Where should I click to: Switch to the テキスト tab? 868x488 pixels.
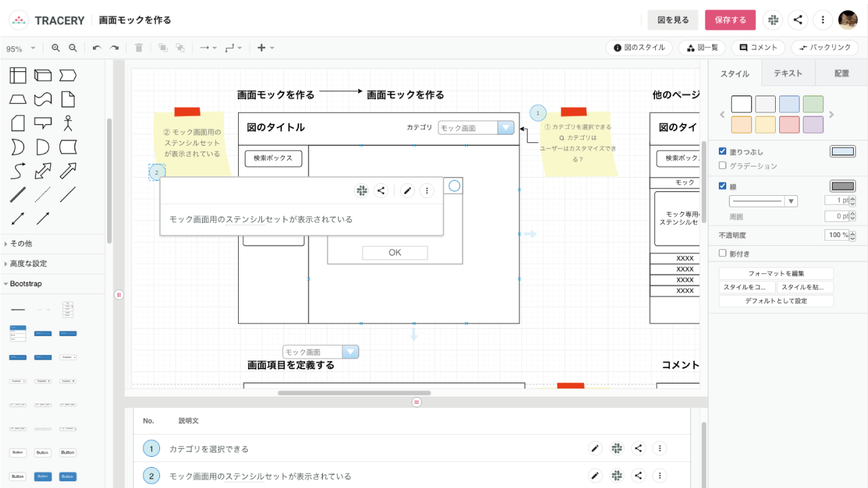[x=788, y=73]
